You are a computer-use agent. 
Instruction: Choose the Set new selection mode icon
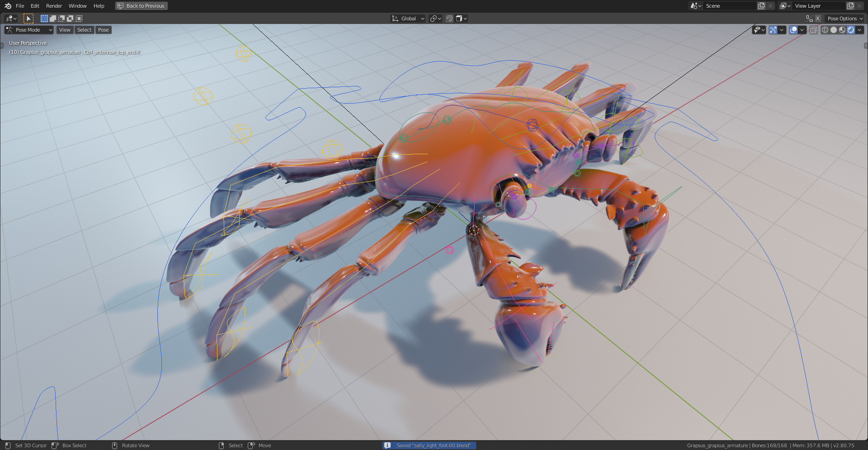click(44, 19)
